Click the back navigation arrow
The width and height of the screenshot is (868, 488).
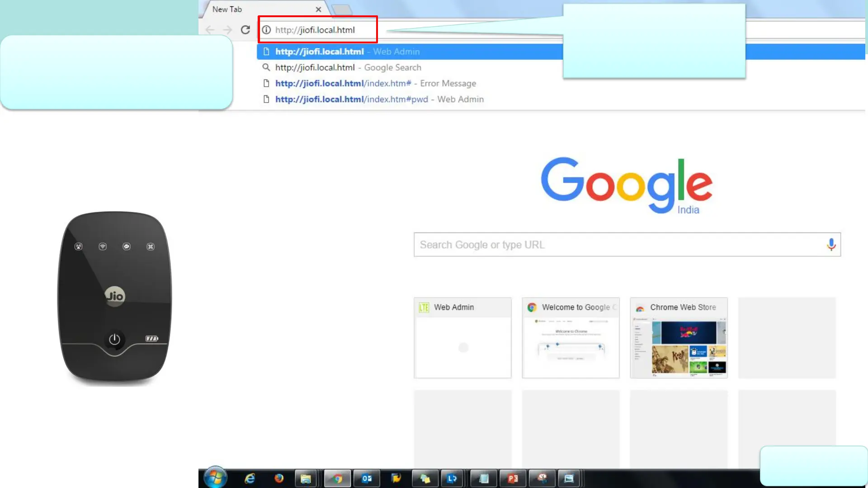[210, 30]
